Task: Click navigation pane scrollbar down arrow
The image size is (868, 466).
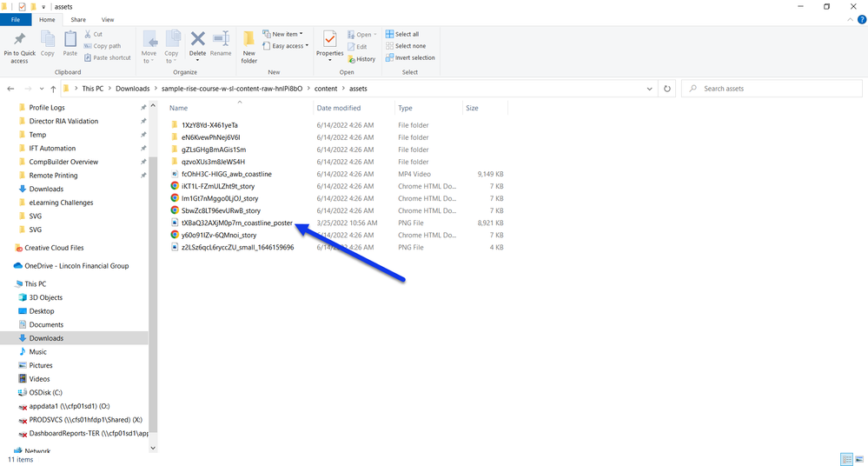Action: click(x=153, y=448)
